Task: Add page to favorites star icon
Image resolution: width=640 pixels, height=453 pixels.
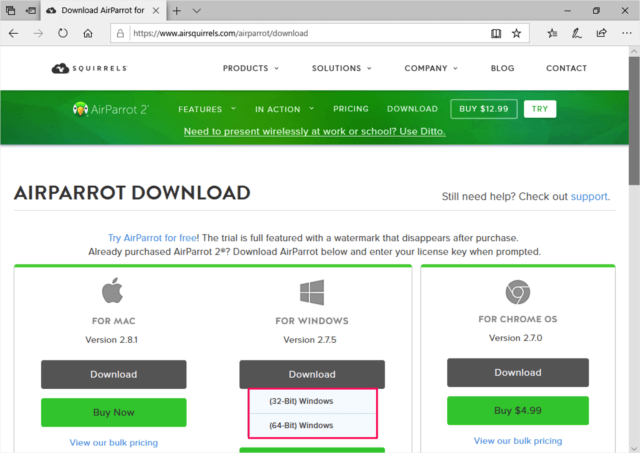Action: click(x=517, y=33)
